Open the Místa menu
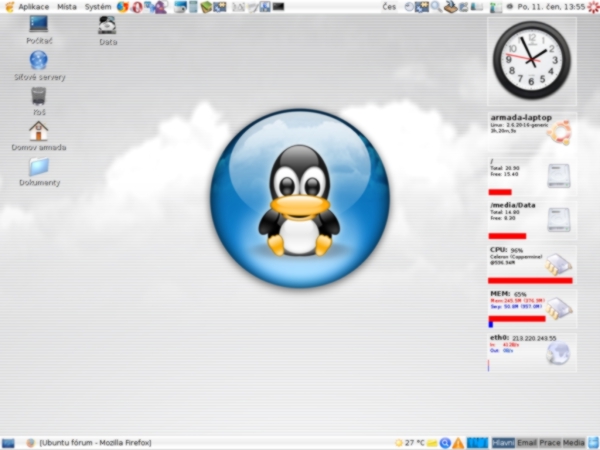This screenshot has height=450, width=600. point(67,7)
